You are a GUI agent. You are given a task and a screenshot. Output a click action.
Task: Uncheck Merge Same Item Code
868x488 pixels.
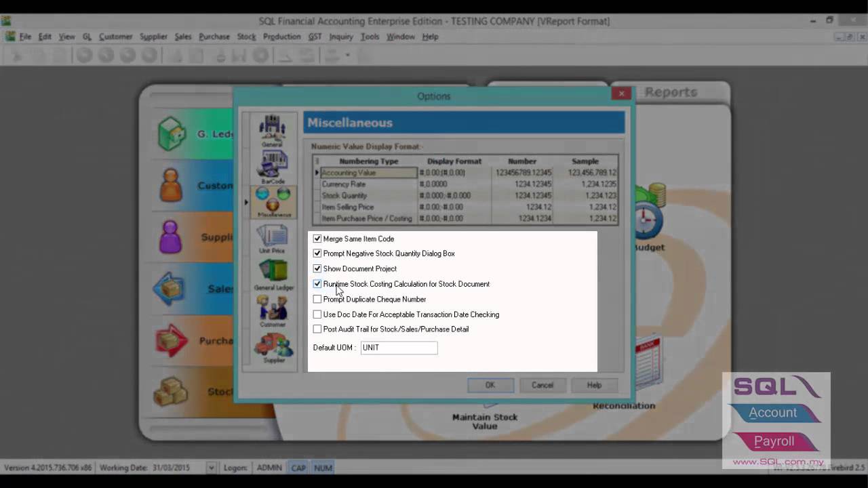pyautogui.click(x=317, y=239)
